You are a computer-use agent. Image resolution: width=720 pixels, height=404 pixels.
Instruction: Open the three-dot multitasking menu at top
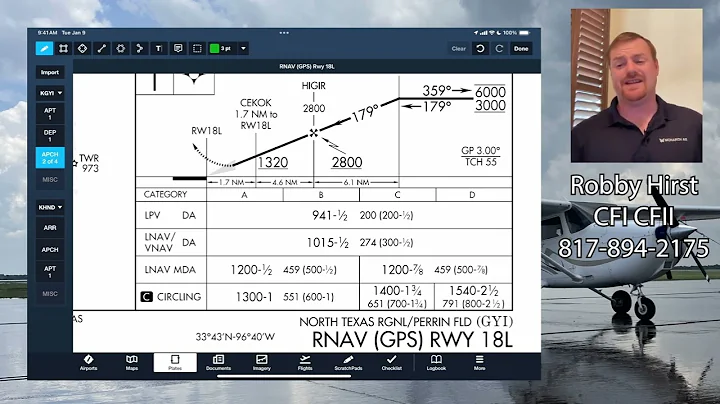(x=284, y=33)
